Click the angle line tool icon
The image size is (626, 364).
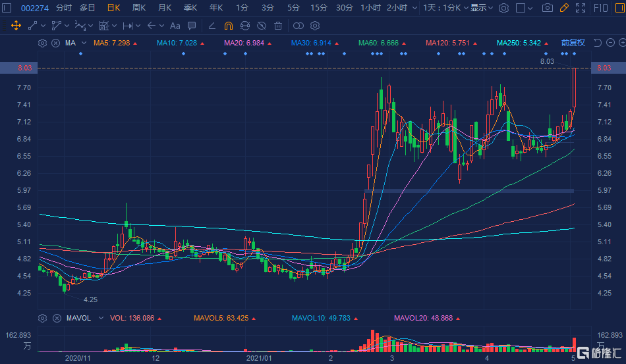coord(212,26)
